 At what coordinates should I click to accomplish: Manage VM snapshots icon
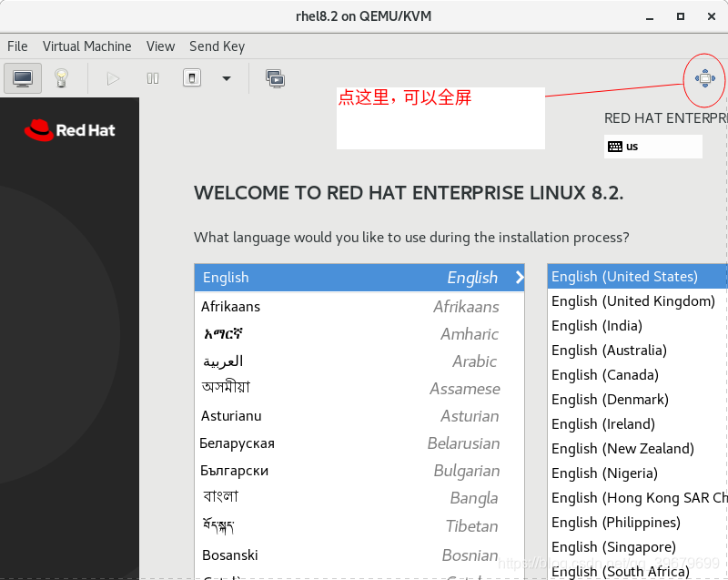(276, 78)
